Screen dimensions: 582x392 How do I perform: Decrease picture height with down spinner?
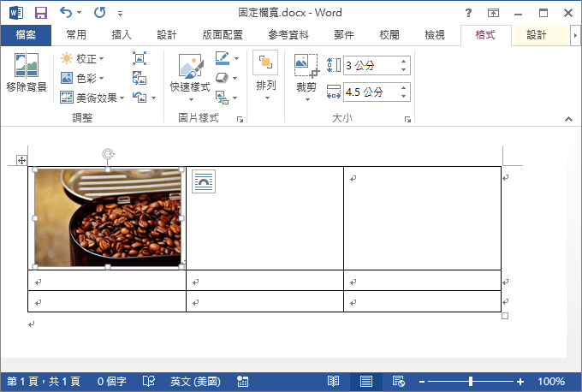point(404,70)
